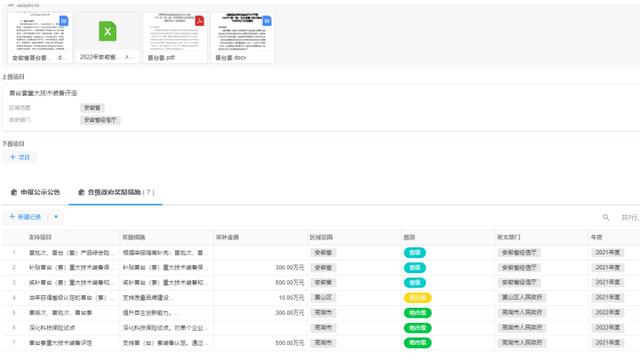This screenshot has width=640, height=362.
Task: Click the 2022年度 tag in row 5
Action: pos(607,313)
